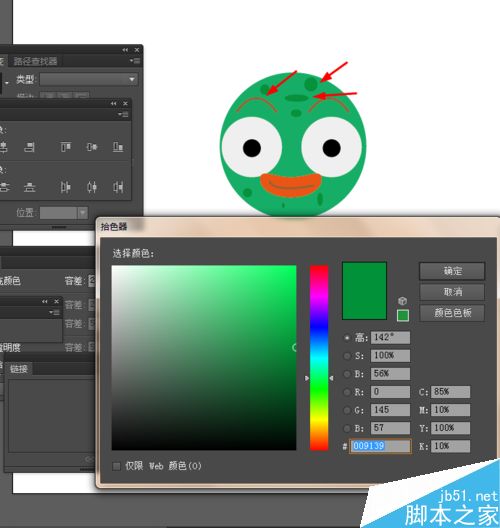Click vertical distribute bottom icon
Viewport: 500px width, 528px height.
[30, 187]
